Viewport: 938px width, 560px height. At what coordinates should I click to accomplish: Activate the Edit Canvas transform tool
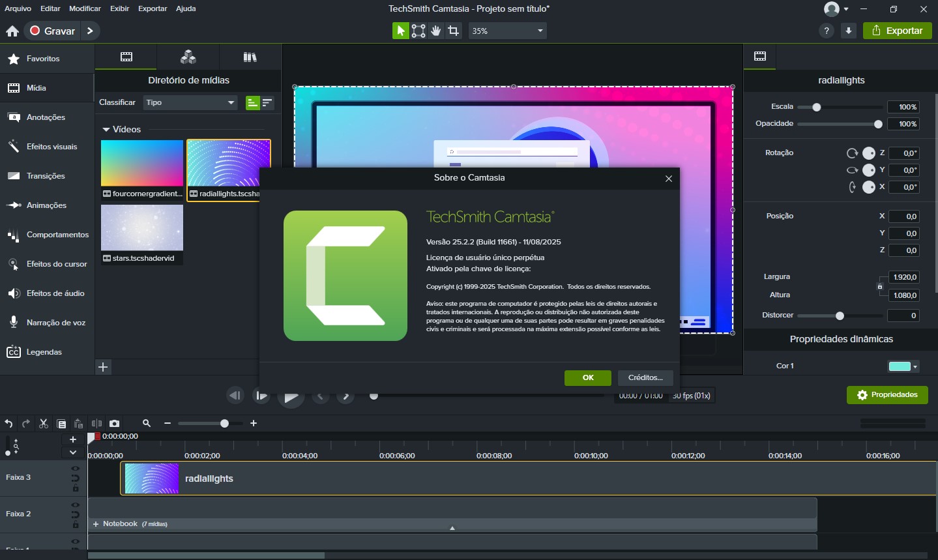(418, 30)
